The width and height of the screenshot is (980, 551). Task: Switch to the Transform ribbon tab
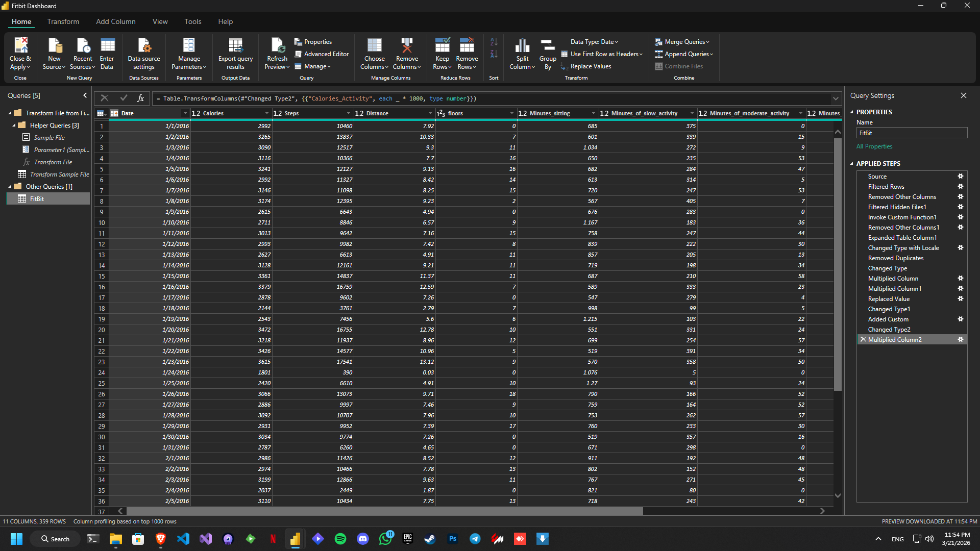pos(63,21)
